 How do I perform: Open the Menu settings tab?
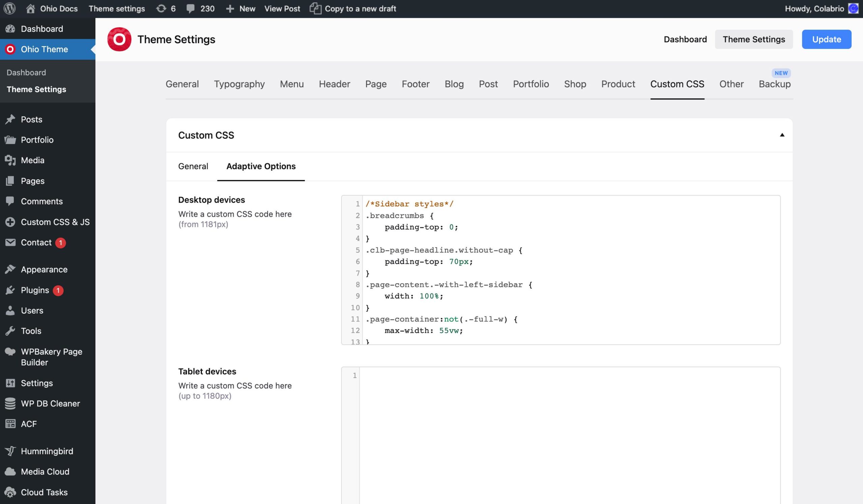click(292, 84)
